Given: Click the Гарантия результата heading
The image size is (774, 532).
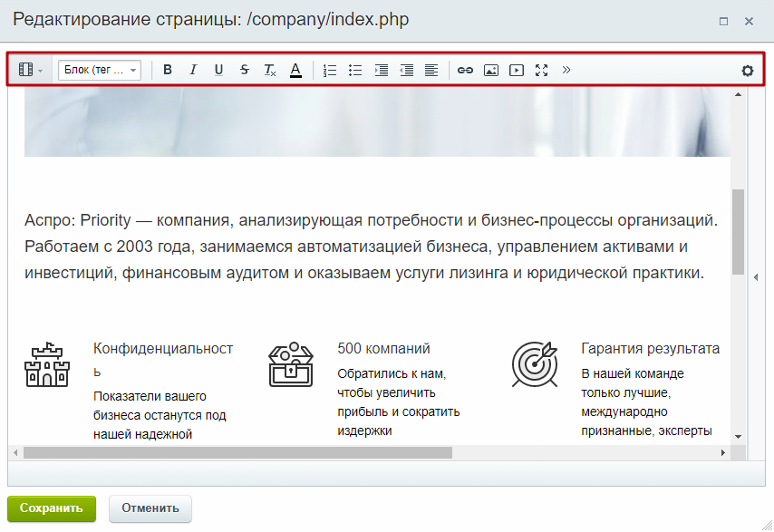Looking at the screenshot, I should coord(650,348).
